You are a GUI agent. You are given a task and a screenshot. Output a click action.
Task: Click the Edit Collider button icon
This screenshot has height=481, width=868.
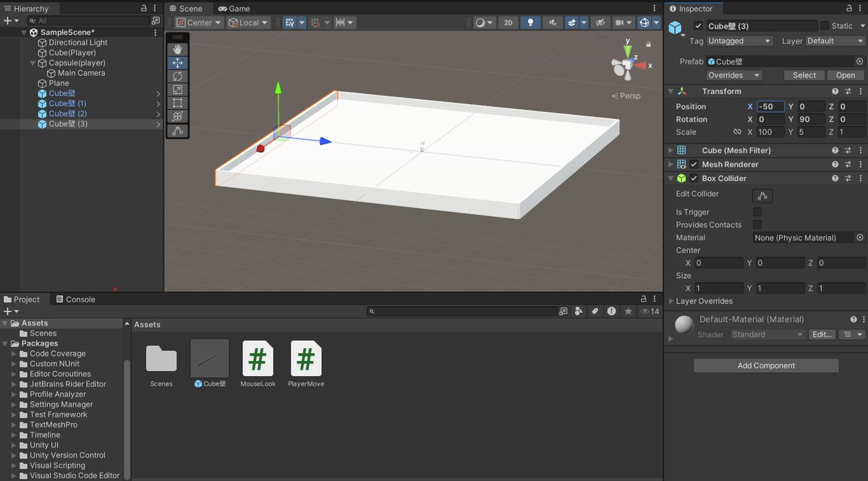point(762,195)
